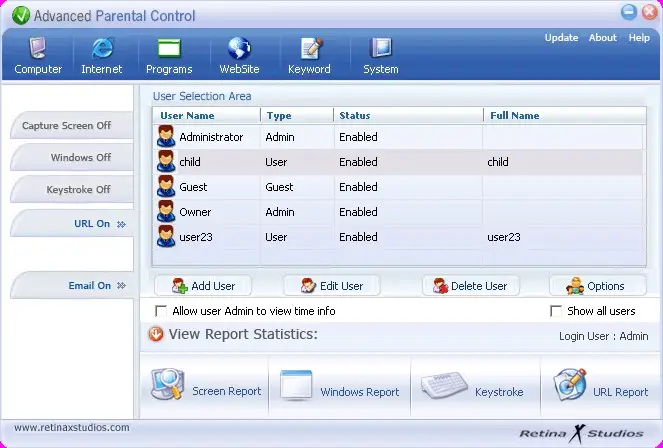Click the arrows icon beside Email On
This screenshot has height=448, width=663.
(x=121, y=286)
